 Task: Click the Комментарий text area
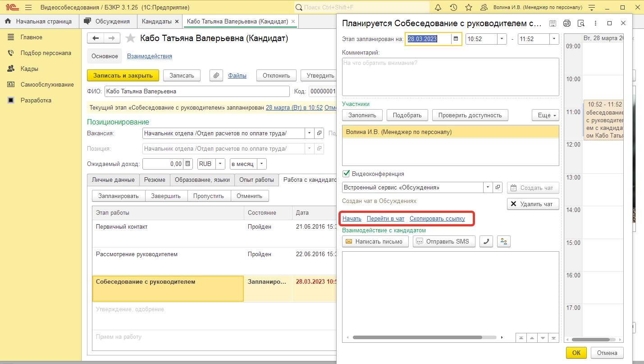coord(451,77)
